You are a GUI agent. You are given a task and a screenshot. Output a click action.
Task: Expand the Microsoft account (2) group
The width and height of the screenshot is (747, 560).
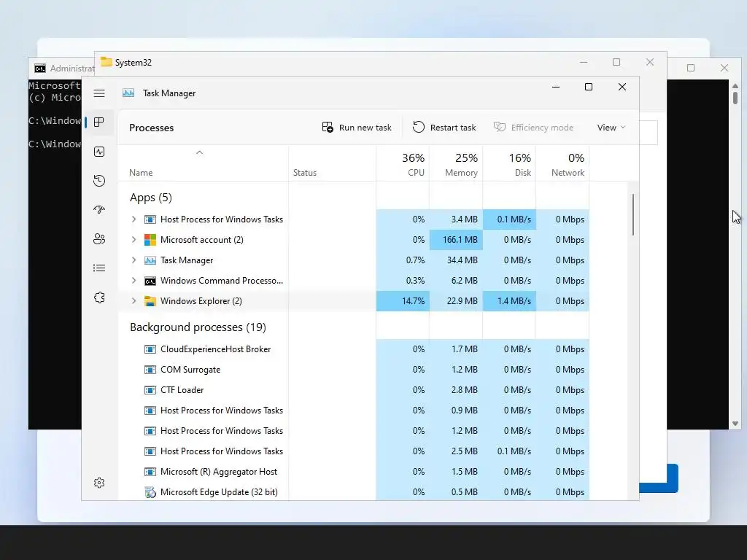point(134,239)
